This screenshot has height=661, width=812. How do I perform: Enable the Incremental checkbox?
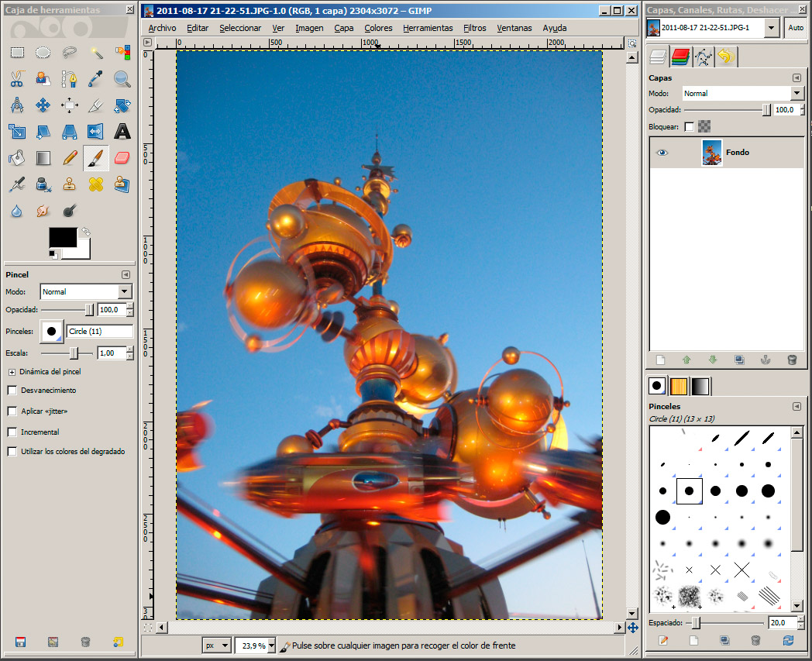point(12,432)
